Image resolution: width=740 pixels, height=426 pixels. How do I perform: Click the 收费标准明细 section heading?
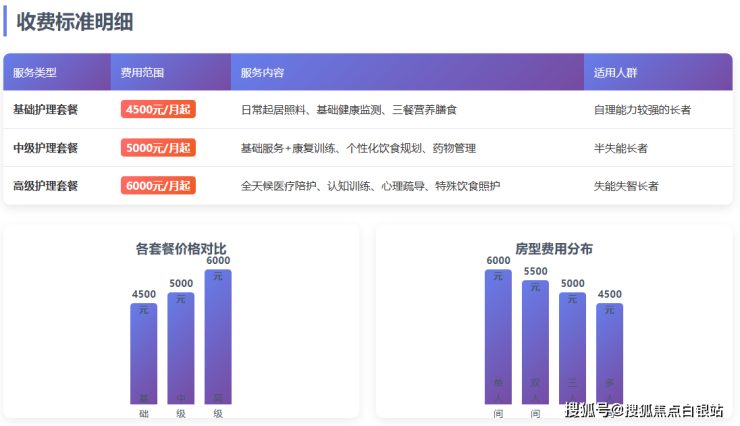coord(75,21)
